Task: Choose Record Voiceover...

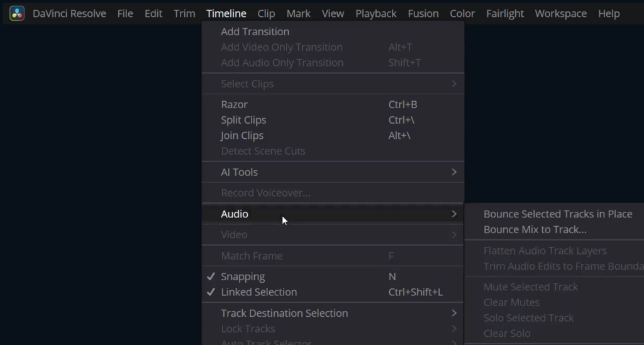Action: tap(333, 193)
